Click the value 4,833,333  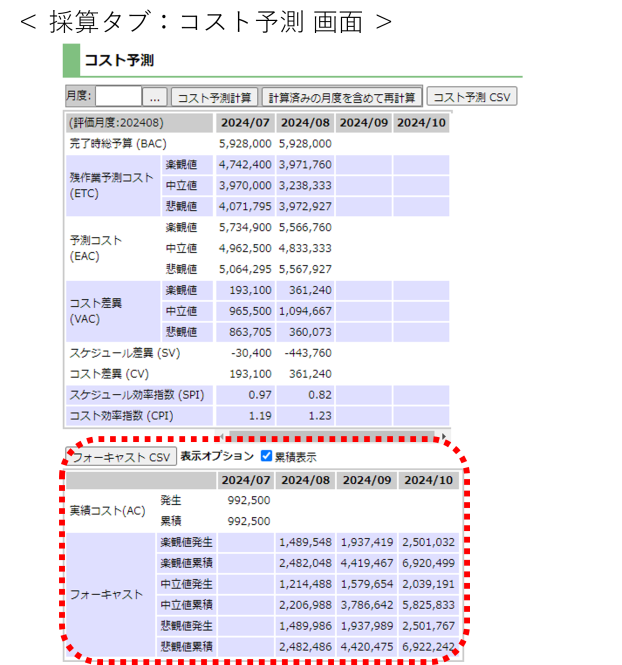(x=305, y=248)
